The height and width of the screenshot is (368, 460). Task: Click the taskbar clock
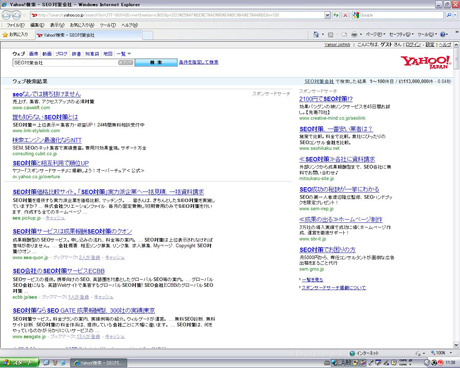coord(450,363)
